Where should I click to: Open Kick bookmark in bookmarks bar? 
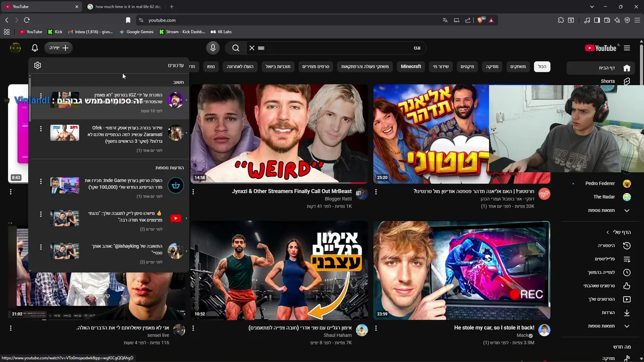coord(55,32)
